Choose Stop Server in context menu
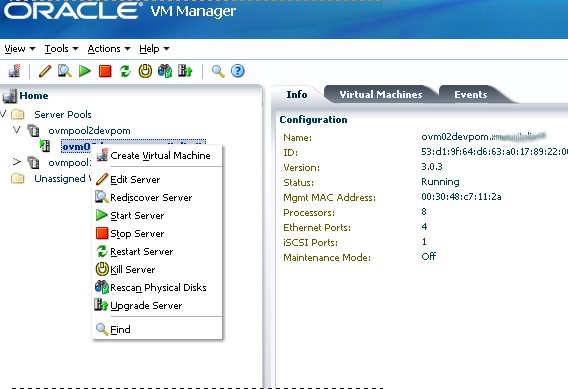The height and width of the screenshot is (389, 568). click(157, 234)
